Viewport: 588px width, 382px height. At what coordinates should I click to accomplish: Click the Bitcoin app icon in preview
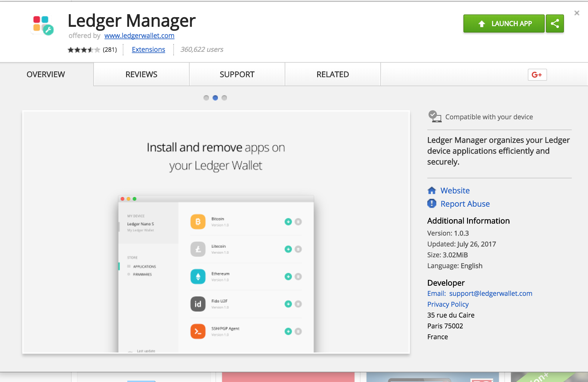[x=198, y=222]
